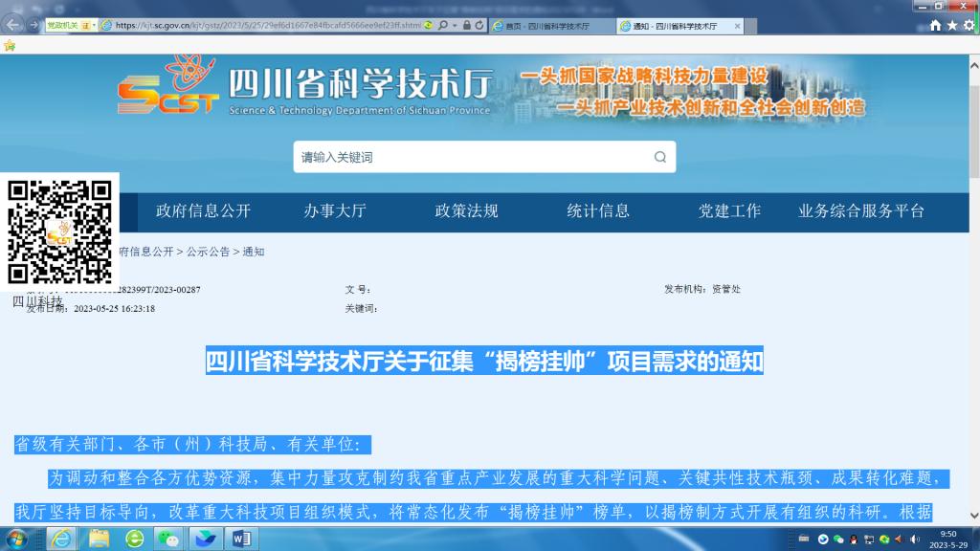This screenshot has width=980, height=551.
Task: Open the 办事大厅 navigation menu
Action: [335, 211]
